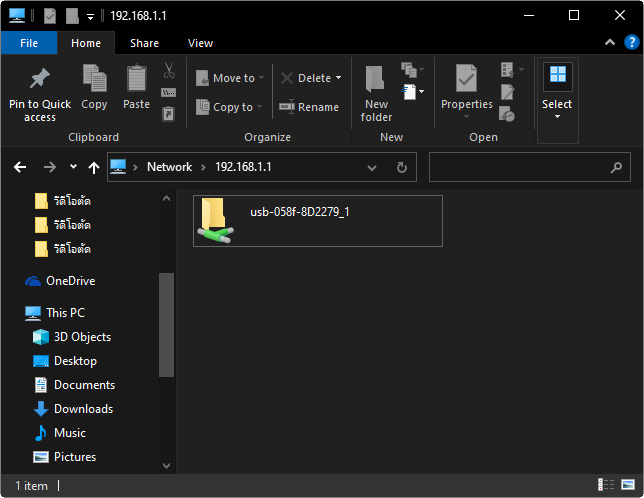Switch to the Share ribbon tab

(144, 43)
